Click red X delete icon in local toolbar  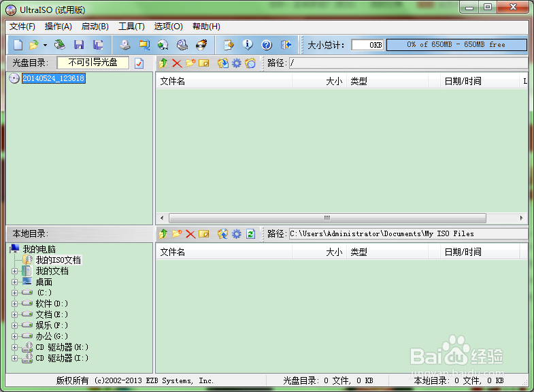tap(190, 233)
